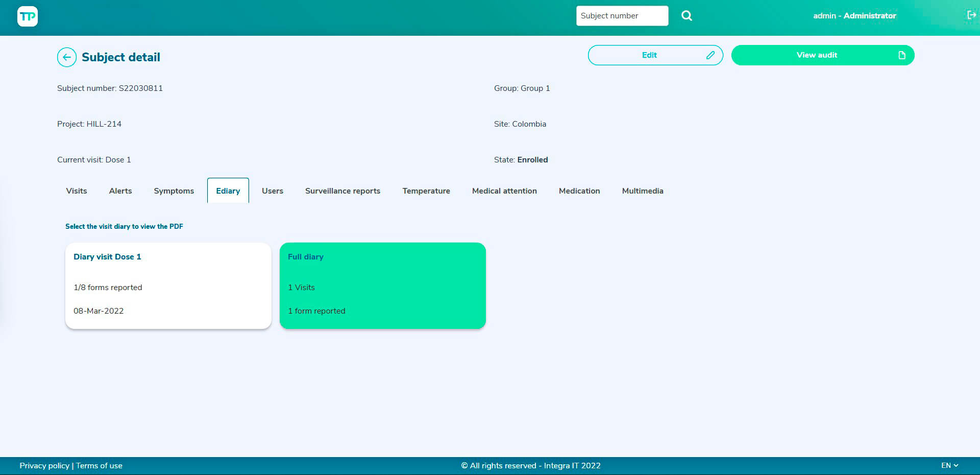Switch to the Temperature tab
This screenshot has height=475, width=980.
point(426,191)
